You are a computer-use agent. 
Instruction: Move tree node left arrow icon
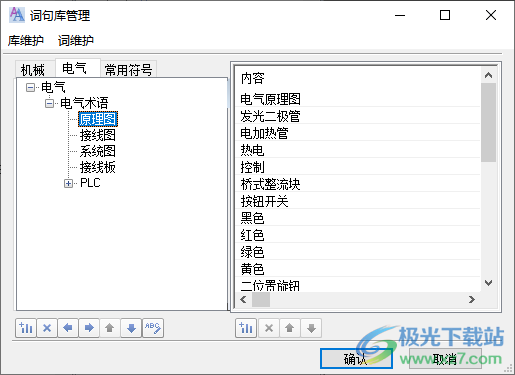tap(68, 328)
